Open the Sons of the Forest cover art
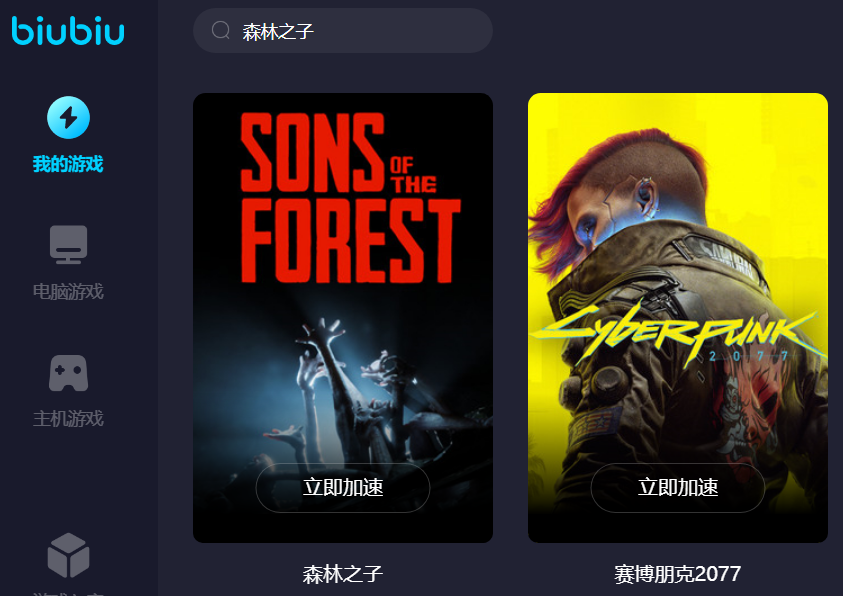The width and height of the screenshot is (843, 596). [343, 318]
